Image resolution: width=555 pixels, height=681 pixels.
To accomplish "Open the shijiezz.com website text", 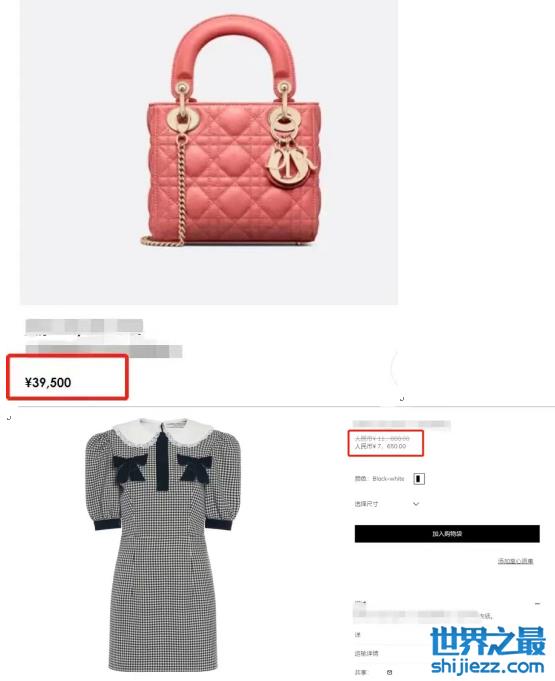I will 488,667.
